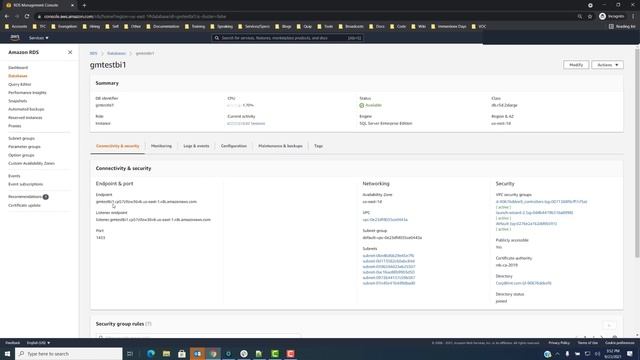This screenshot has width=640, height=360.
Task: Go back using the browser back arrow
Action: coord(7,16)
